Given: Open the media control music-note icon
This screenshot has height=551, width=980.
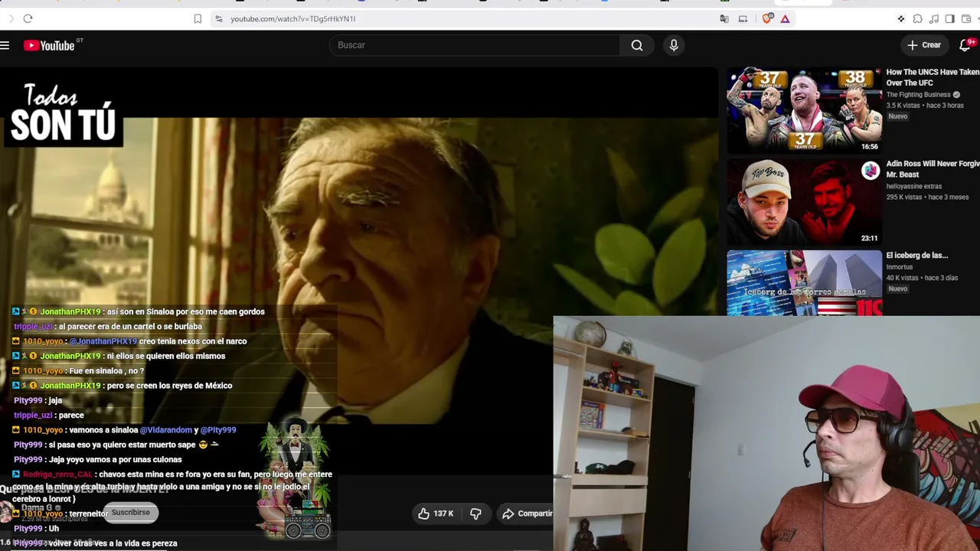Looking at the screenshot, I should tap(933, 18).
